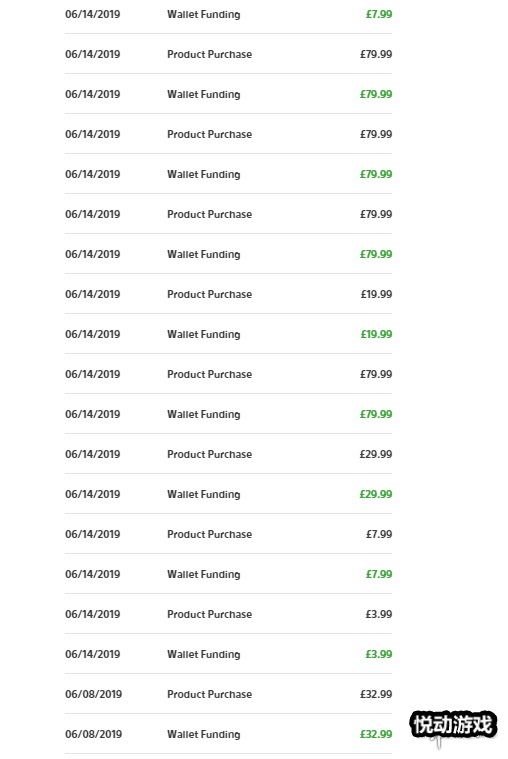The width and height of the screenshot is (508, 759).
Task: Click the black £3.99 purchase amount
Action: point(379,614)
